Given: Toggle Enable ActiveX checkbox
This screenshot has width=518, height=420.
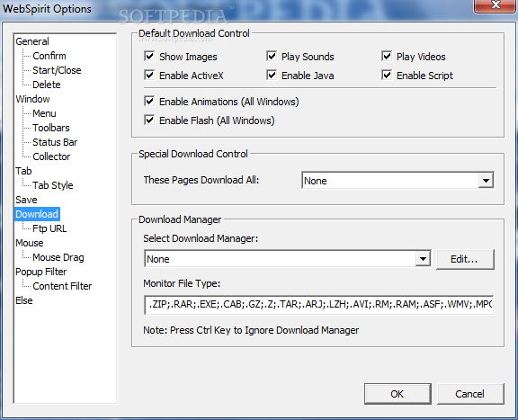Looking at the screenshot, I should (149, 76).
